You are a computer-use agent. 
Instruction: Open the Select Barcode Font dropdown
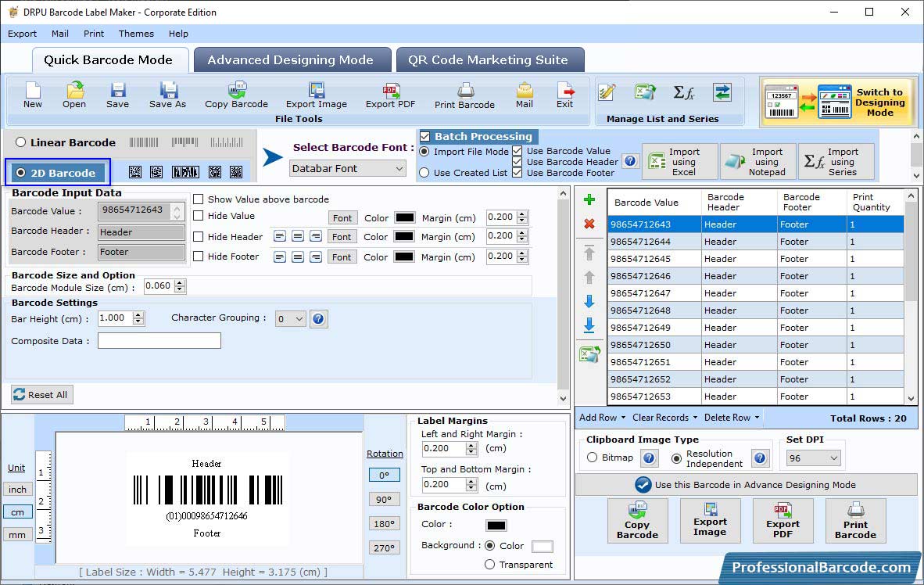348,169
